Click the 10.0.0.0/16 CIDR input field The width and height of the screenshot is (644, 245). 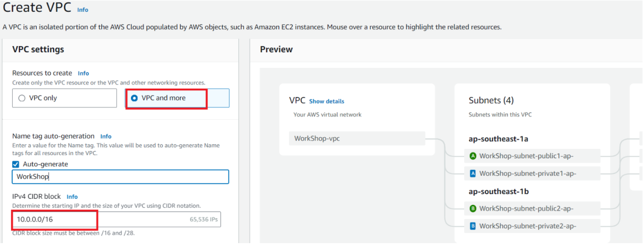pyautogui.click(x=116, y=220)
